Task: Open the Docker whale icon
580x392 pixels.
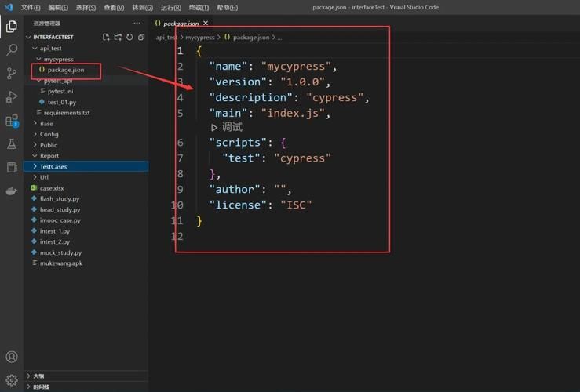Action: (x=12, y=191)
